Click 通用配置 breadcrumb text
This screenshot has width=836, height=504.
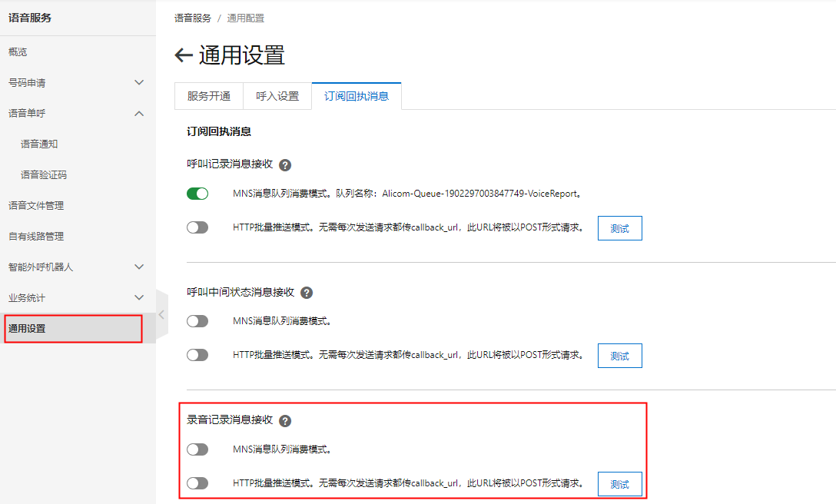point(245,18)
